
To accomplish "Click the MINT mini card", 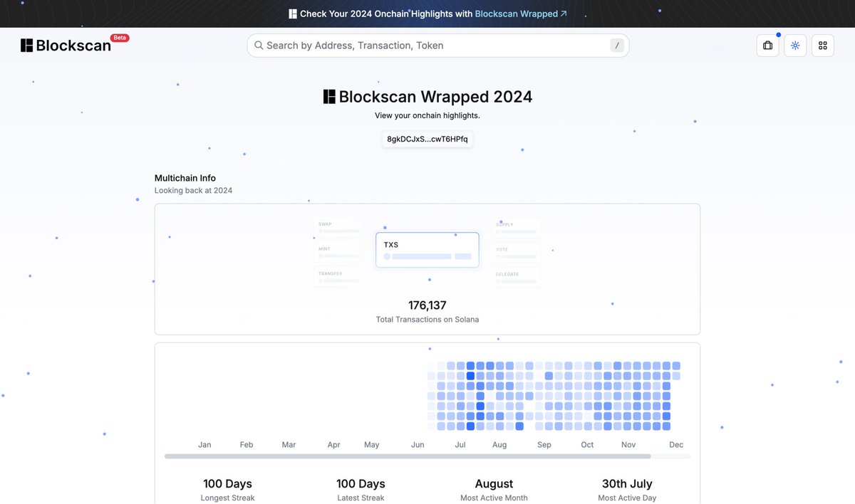I will (339, 252).
